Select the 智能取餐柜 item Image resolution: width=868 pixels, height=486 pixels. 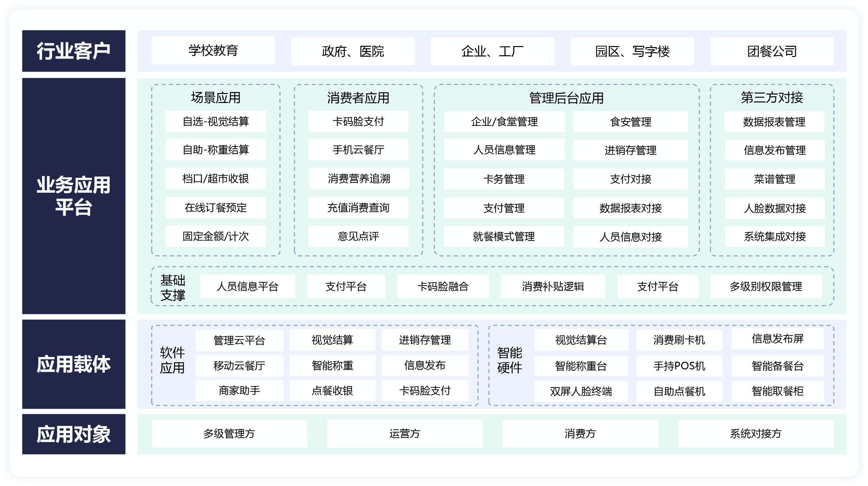click(x=778, y=391)
